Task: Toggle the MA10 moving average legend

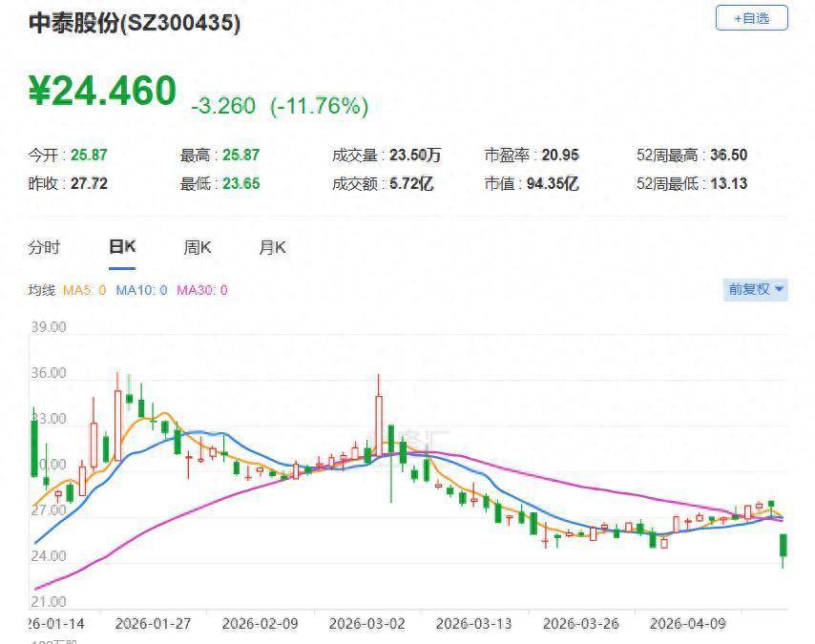Action: [x=141, y=290]
